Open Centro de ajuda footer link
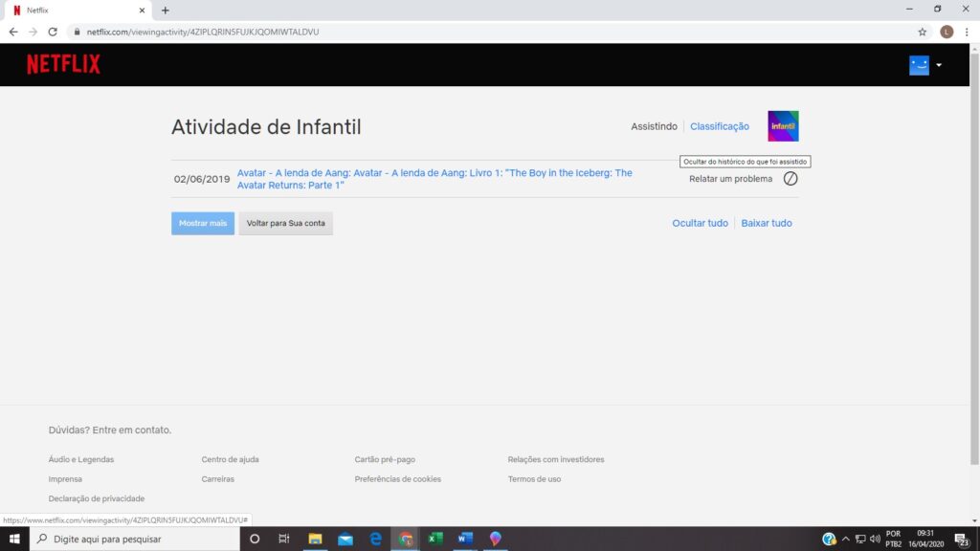 coord(230,459)
